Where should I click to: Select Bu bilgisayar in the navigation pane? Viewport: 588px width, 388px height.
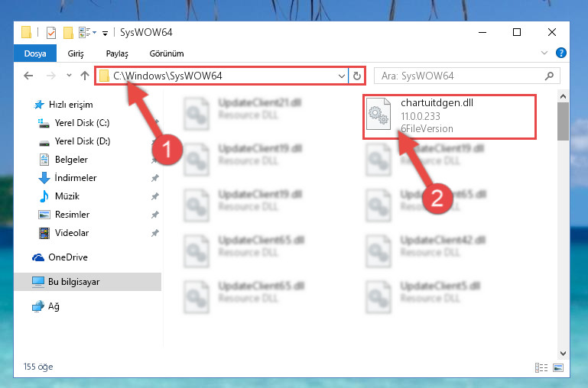coord(88,282)
